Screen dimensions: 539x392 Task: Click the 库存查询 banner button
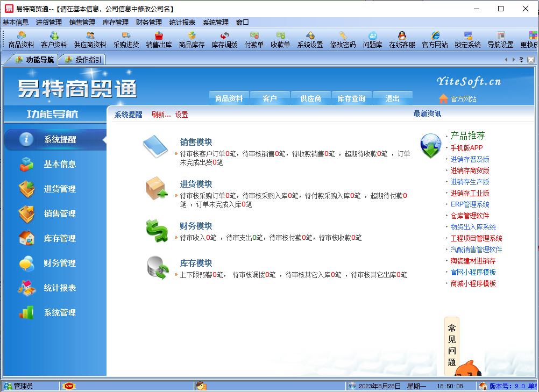[351, 98]
